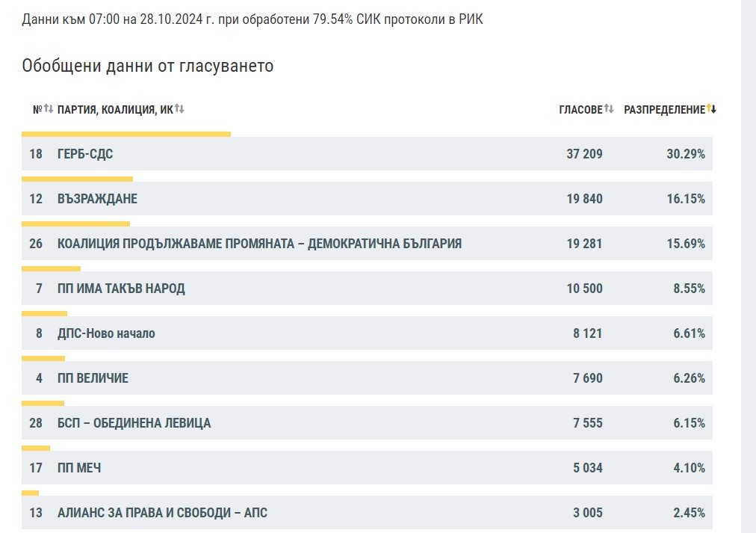
Task: Select the ВЪЗРАЖДАНЕ party name
Action: coord(97,199)
